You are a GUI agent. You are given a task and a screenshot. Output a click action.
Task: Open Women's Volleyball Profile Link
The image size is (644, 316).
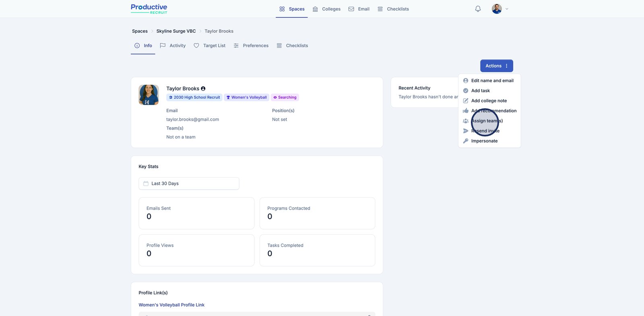click(171, 305)
